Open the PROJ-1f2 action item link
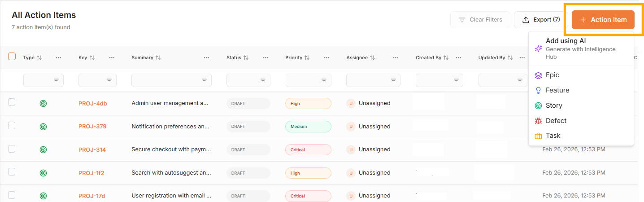Viewport: 644px width, 202px height. click(91, 173)
